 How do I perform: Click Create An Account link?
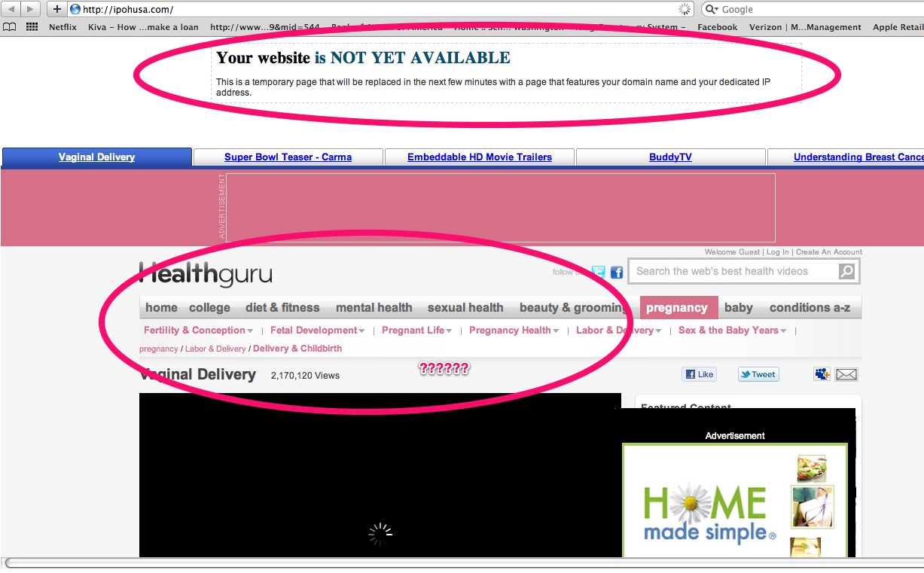(x=829, y=252)
